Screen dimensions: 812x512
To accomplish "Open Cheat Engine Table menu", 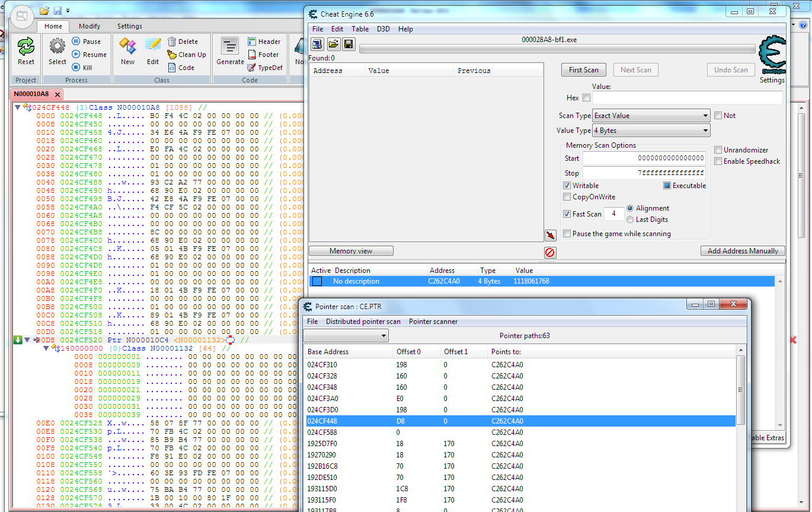I will [360, 29].
